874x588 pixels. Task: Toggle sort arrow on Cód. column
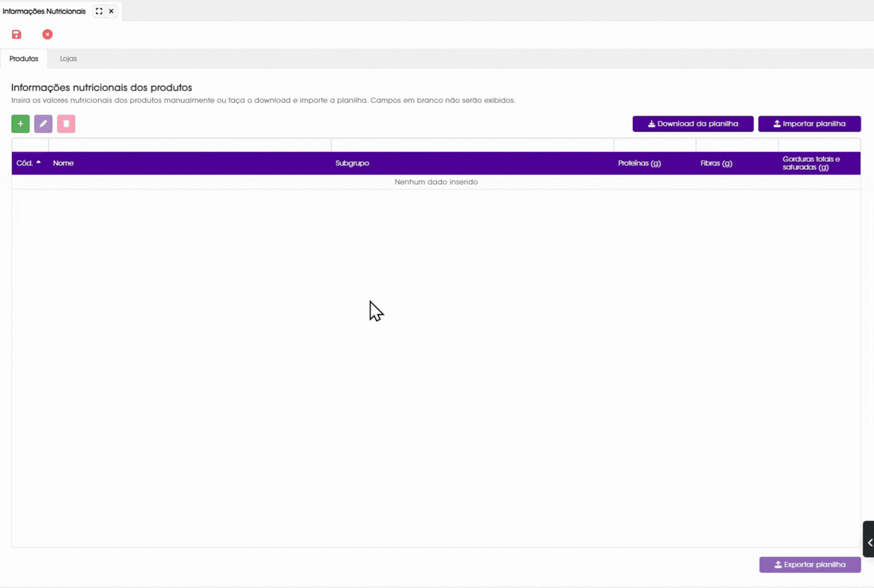(x=38, y=162)
